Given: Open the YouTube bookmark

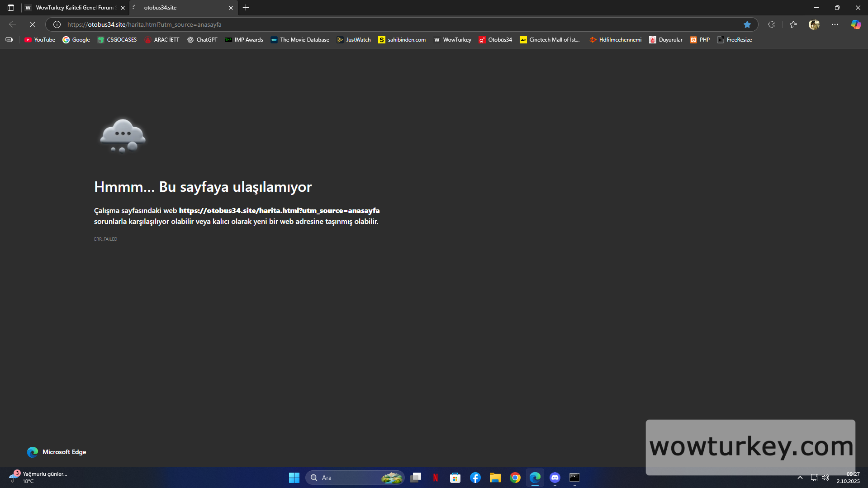Looking at the screenshot, I should (40, 40).
